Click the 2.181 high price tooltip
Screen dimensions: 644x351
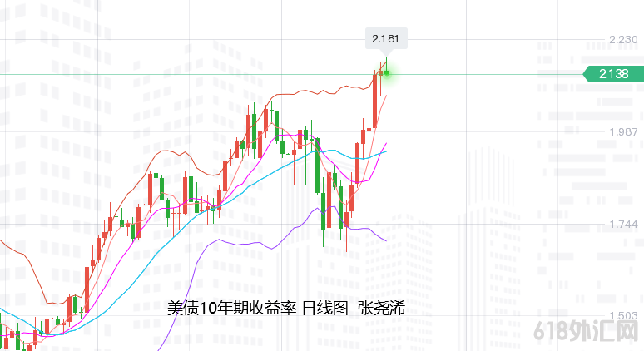385,38
